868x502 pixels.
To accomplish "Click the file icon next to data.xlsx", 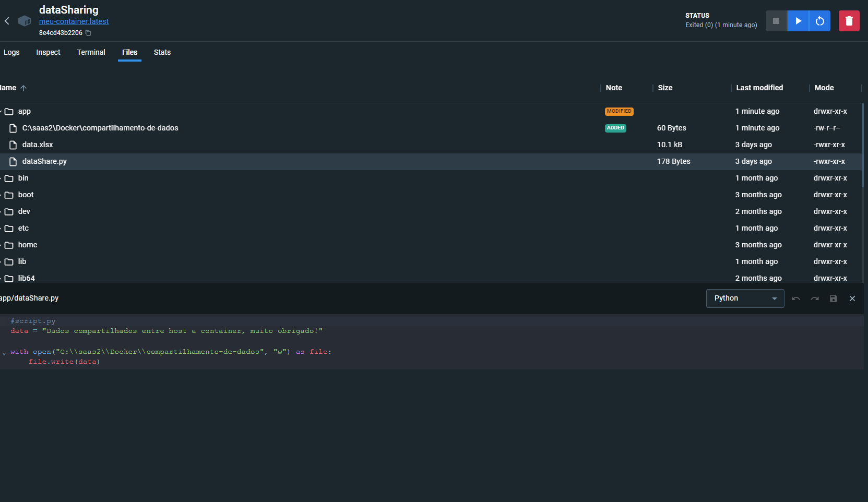I will point(13,145).
